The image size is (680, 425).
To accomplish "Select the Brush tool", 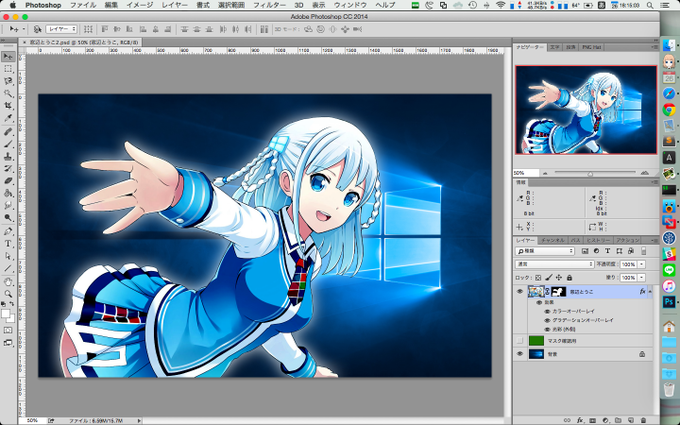I will tap(8, 144).
